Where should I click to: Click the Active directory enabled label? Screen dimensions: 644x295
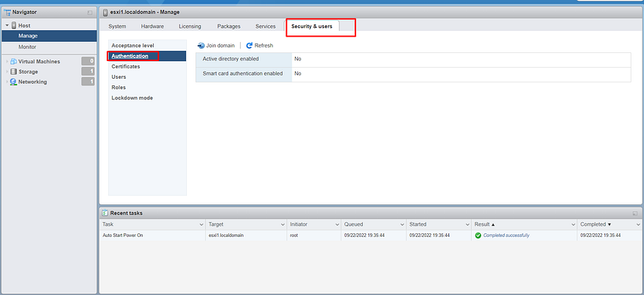coord(230,59)
